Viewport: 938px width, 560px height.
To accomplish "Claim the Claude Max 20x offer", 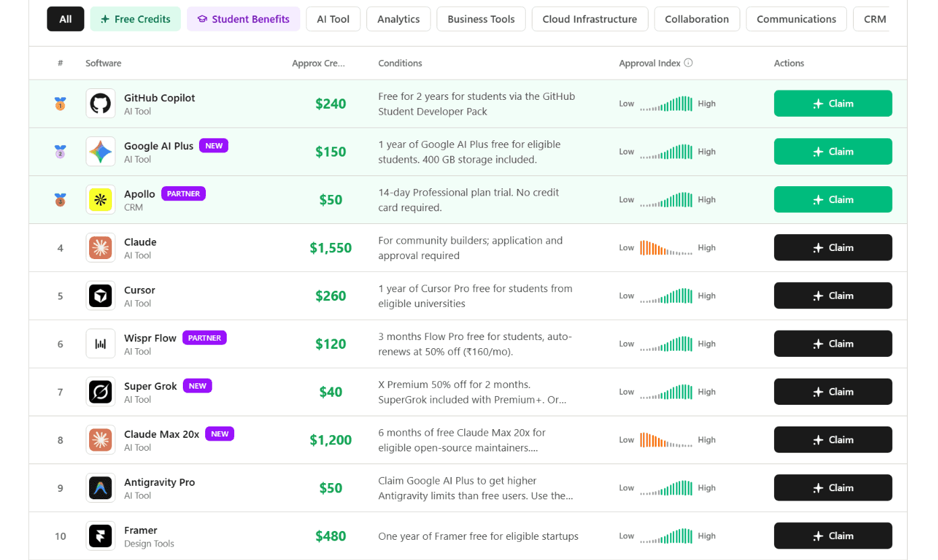I will [833, 440].
